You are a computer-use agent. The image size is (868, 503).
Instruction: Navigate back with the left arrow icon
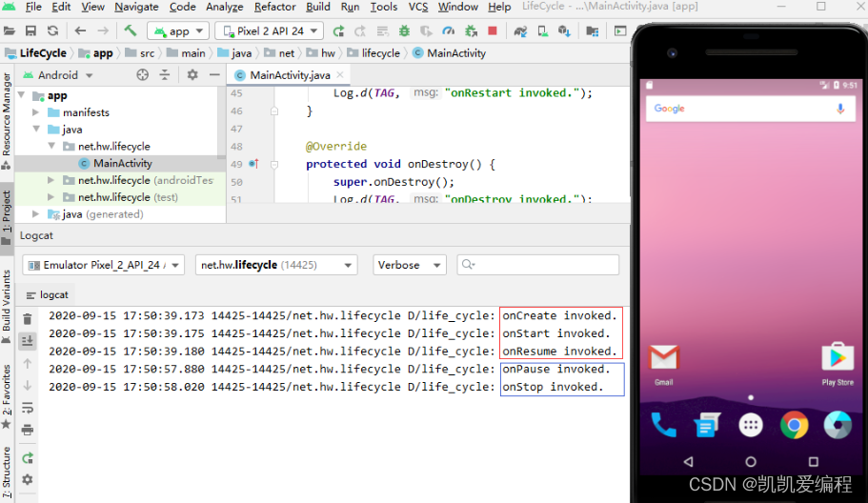[80, 31]
